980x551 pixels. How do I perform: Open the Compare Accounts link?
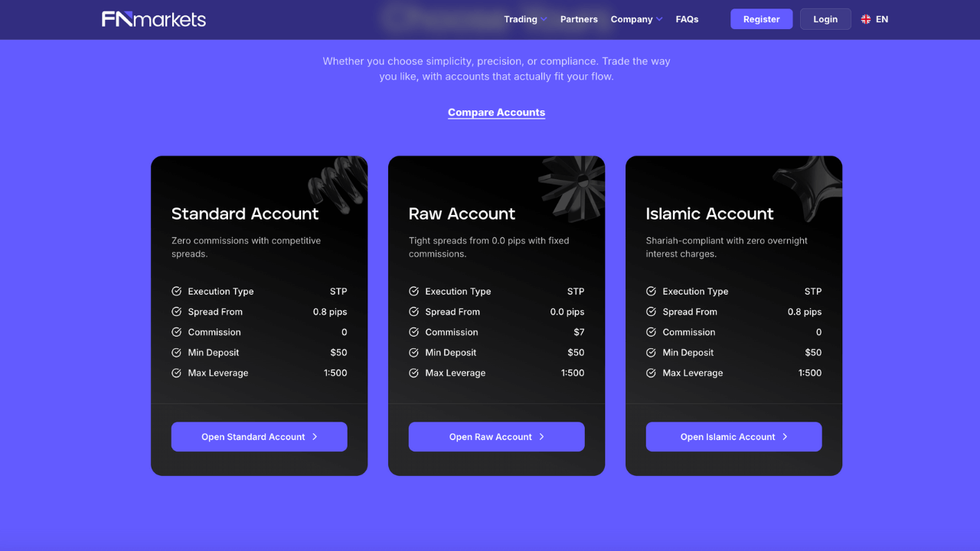496,112
